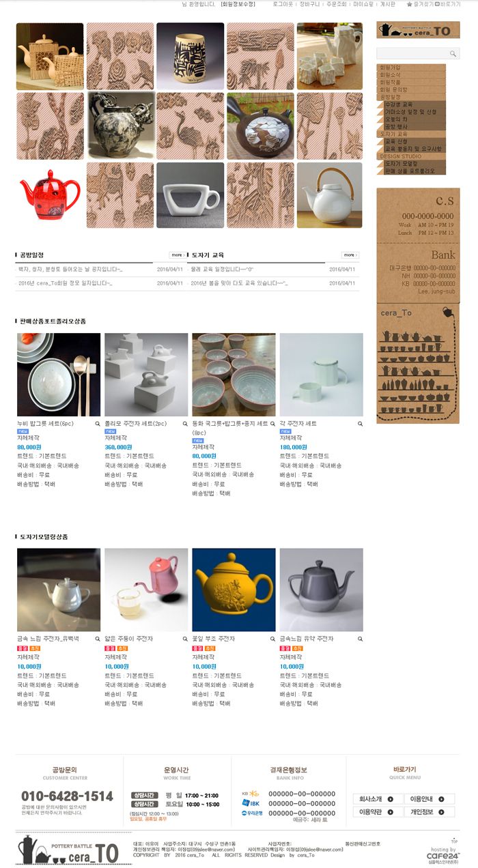Click the 개인정보 quick menu button
The height and width of the screenshot is (868, 478).
430,812
